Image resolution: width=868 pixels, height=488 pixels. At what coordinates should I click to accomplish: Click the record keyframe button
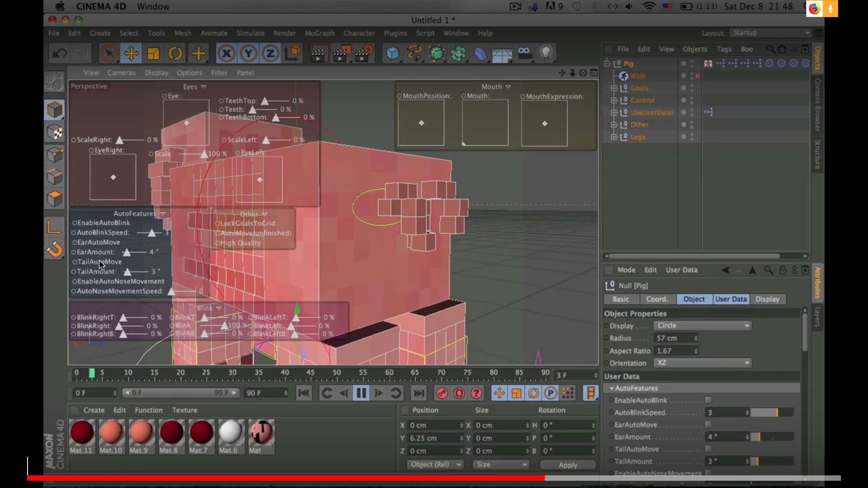click(442, 393)
